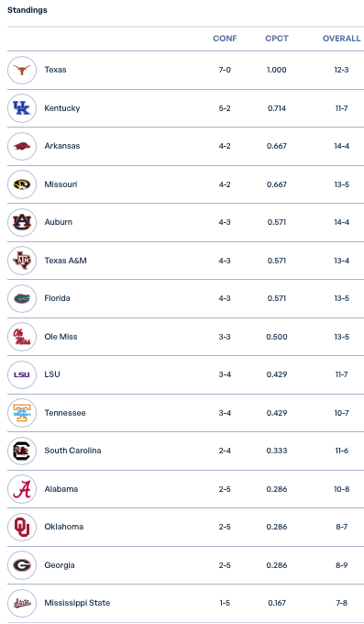Click the LSU logo icon

[x=22, y=374]
